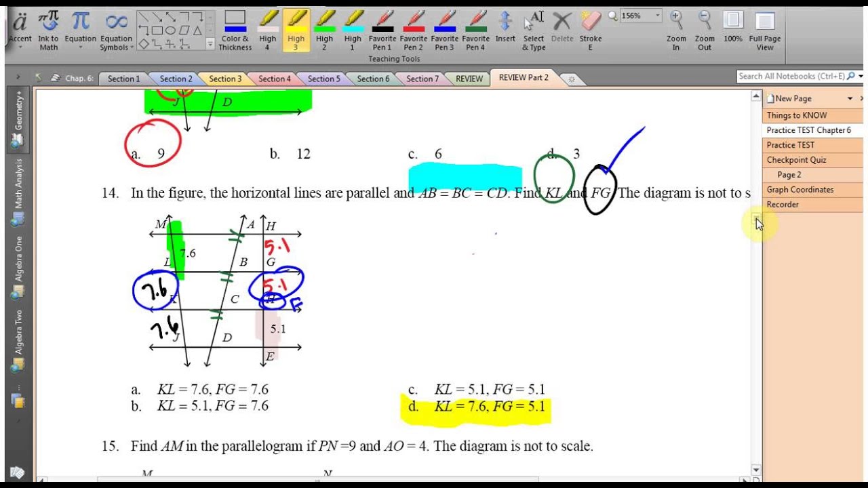This screenshot has width=868, height=488.
Task: Open the Section 4 tab
Action: [275, 79]
